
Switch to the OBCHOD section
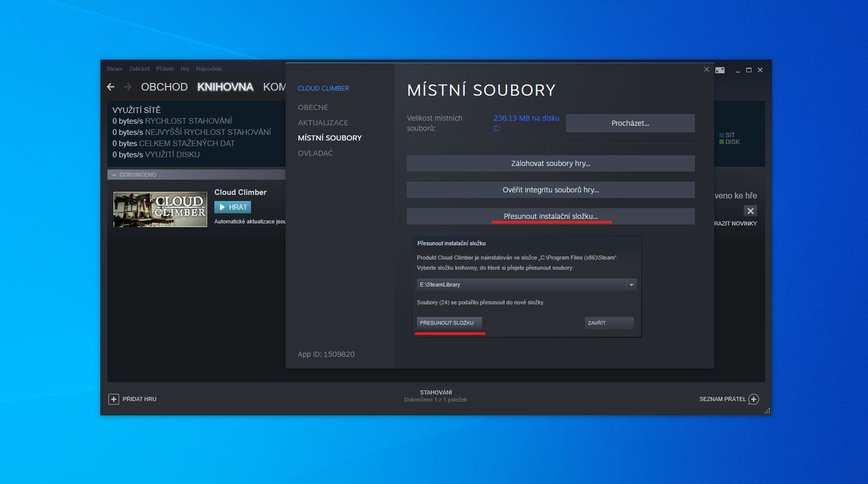tap(164, 87)
